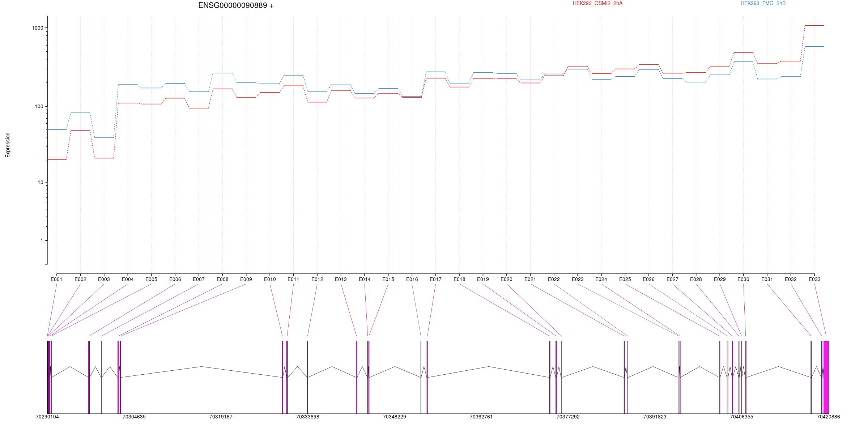868x434 pixels.
Task: Click the gene title ENSG00000090889 +
Action: pos(236,5)
